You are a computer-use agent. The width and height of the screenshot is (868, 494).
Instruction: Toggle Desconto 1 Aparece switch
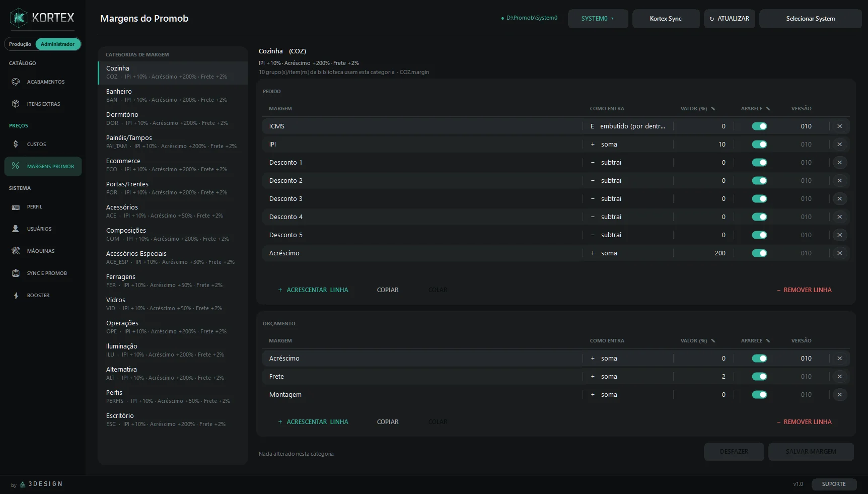coord(759,163)
